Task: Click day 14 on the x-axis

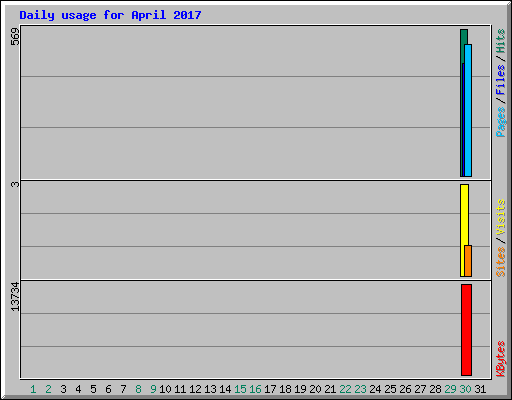Action: 225,389
